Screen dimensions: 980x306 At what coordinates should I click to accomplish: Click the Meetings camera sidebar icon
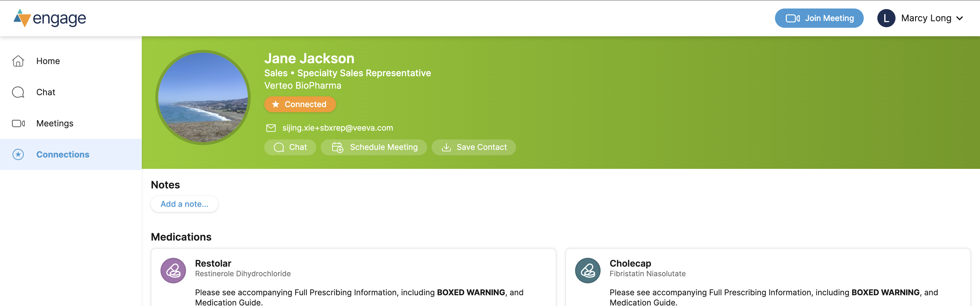click(18, 123)
